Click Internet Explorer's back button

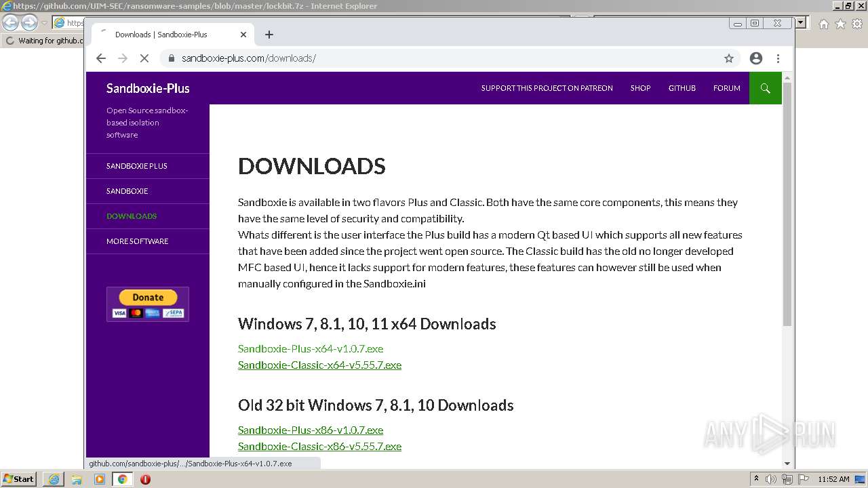coord(10,22)
